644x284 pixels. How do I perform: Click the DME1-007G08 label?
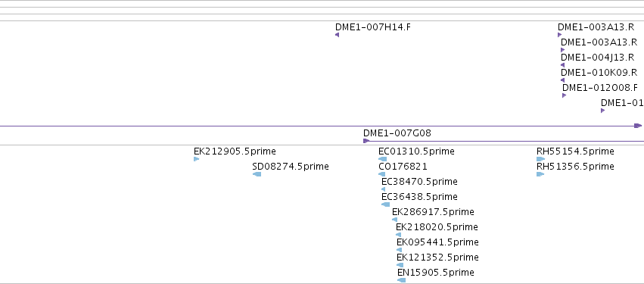pos(397,133)
